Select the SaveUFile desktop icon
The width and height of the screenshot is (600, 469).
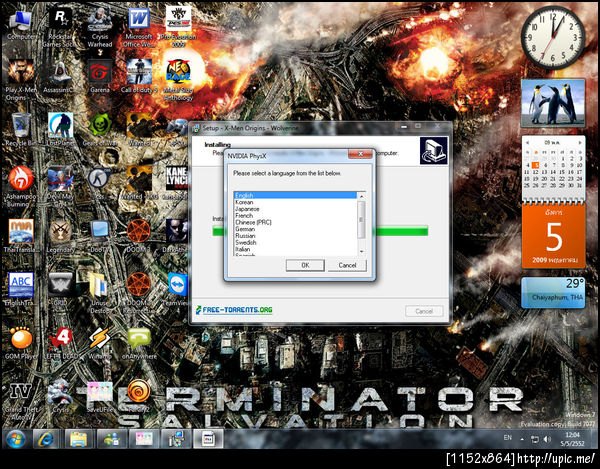click(x=100, y=398)
